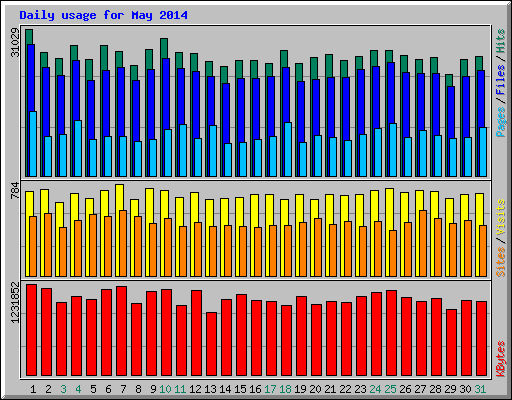The height and width of the screenshot is (400, 512).
Task: Click the red KBytes bar for day 13
Action: pos(211,344)
